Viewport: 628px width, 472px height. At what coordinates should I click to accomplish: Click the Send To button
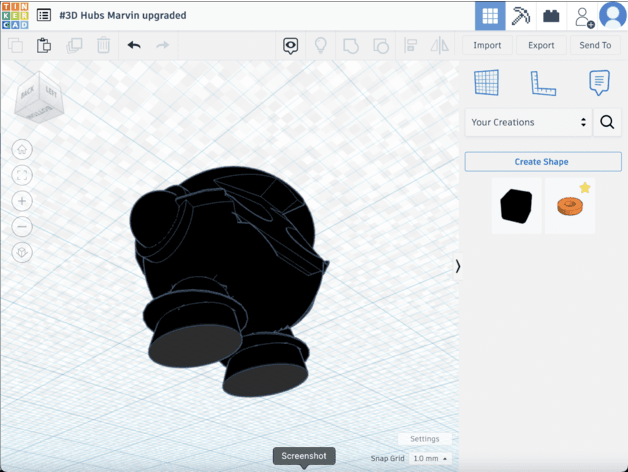595,45
